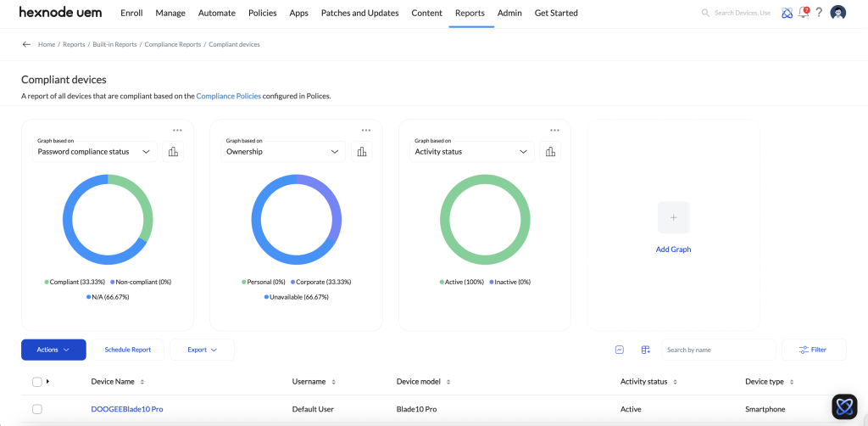
Task: Click the column customization icon
Action: [x=645, y=350]
